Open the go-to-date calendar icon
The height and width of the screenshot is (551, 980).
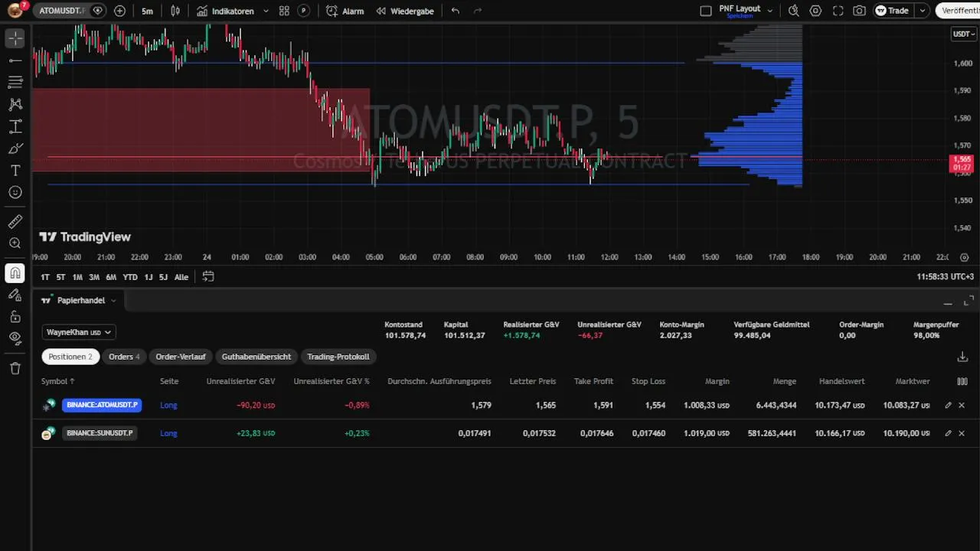coord(208,277)
